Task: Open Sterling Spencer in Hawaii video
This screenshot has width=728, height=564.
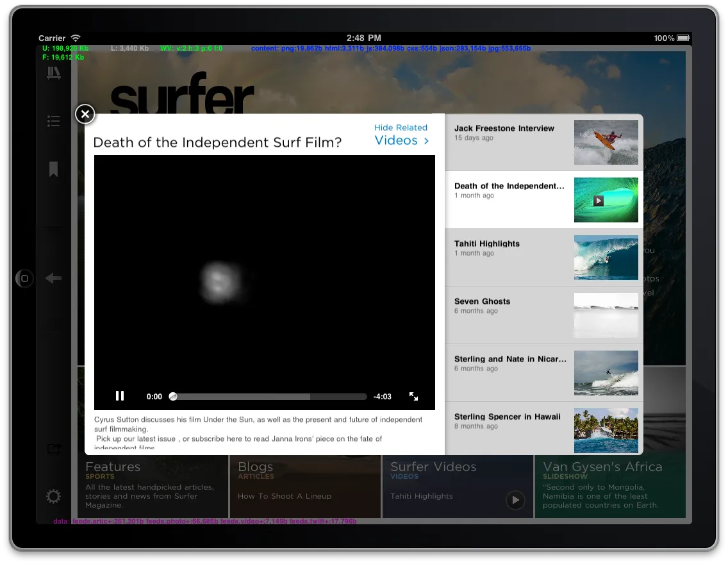Action: [x=543, y=429]
